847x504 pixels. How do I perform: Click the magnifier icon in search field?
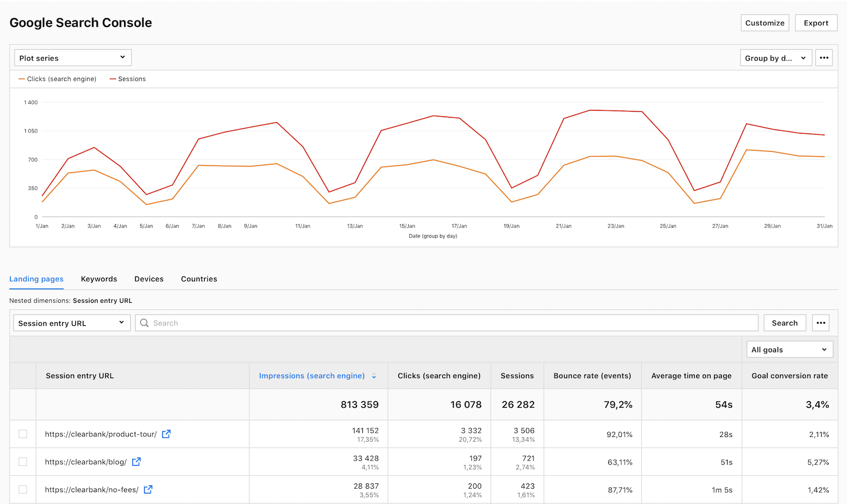tap(145, 323)
